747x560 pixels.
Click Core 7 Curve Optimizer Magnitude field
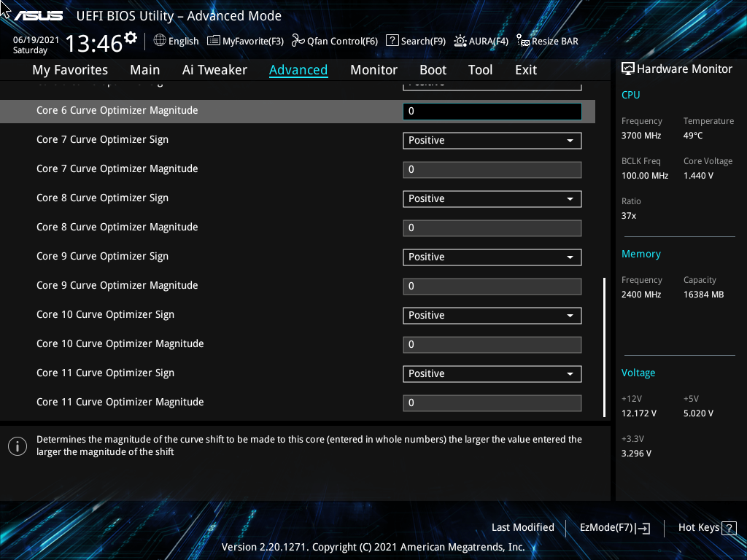click(492, 169)
